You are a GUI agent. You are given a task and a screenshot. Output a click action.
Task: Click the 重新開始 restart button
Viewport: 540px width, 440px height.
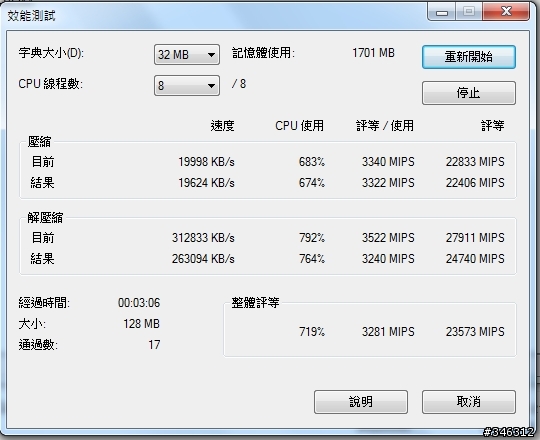469,57
